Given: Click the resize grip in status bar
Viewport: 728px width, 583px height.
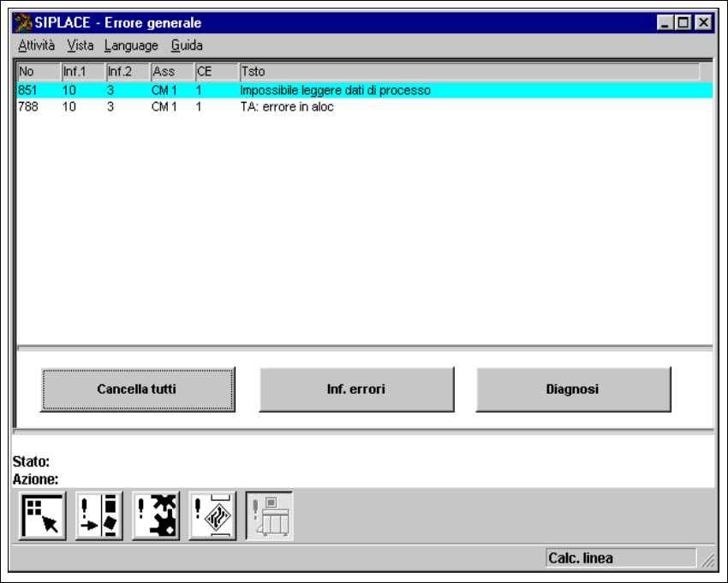Looking at the screenshot, I should pos(707,560).
